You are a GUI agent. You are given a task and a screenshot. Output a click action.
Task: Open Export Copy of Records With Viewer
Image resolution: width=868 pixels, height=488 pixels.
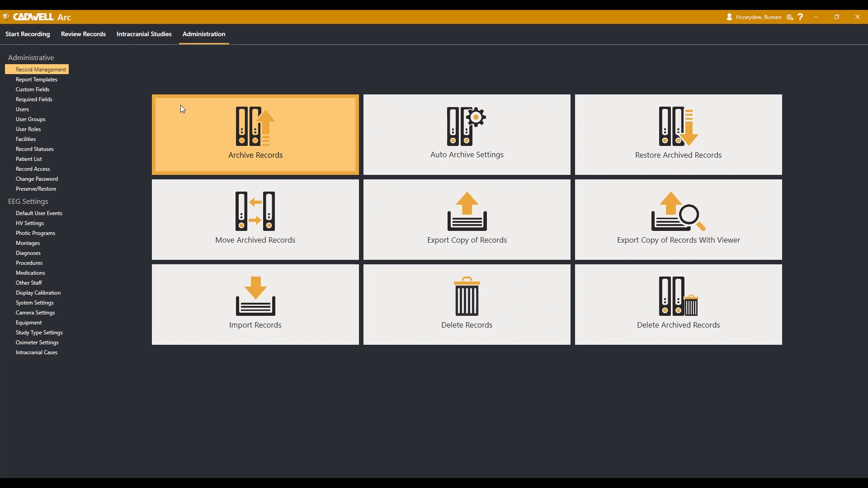point(678,220)
